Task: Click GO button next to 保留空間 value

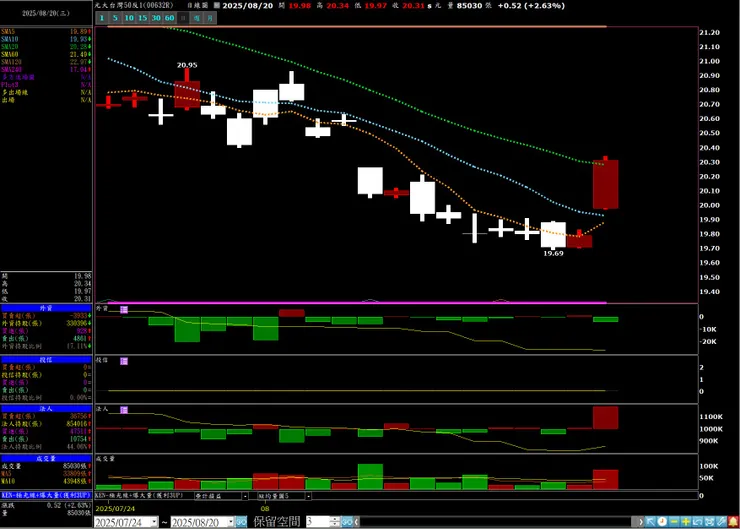Action: click(347, 522)
